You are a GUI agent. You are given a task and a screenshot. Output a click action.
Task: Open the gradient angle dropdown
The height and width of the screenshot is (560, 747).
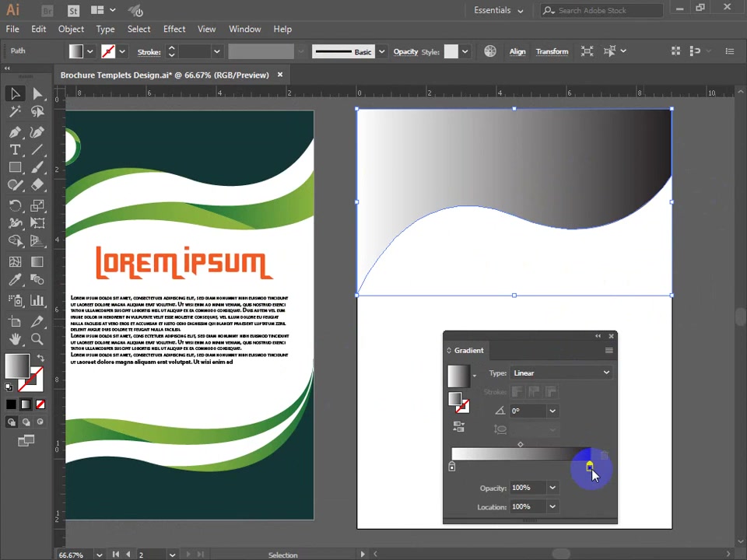[x=552, y=411]
